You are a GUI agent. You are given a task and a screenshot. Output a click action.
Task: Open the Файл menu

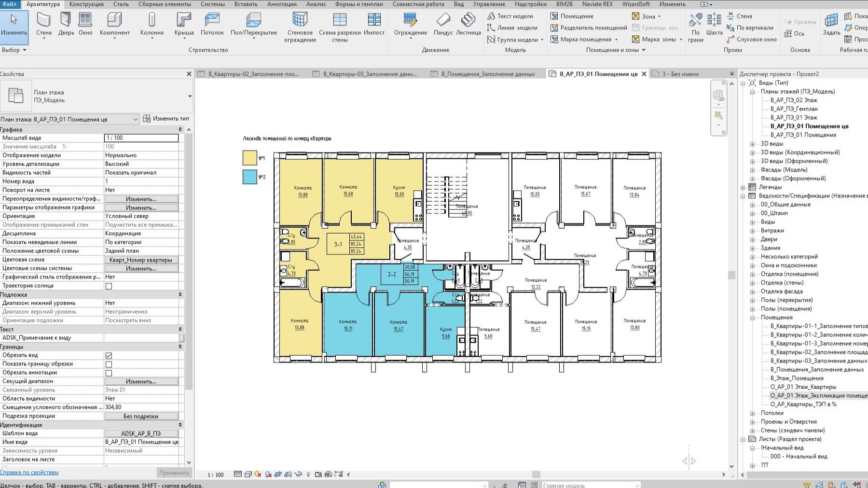point(9,4)
